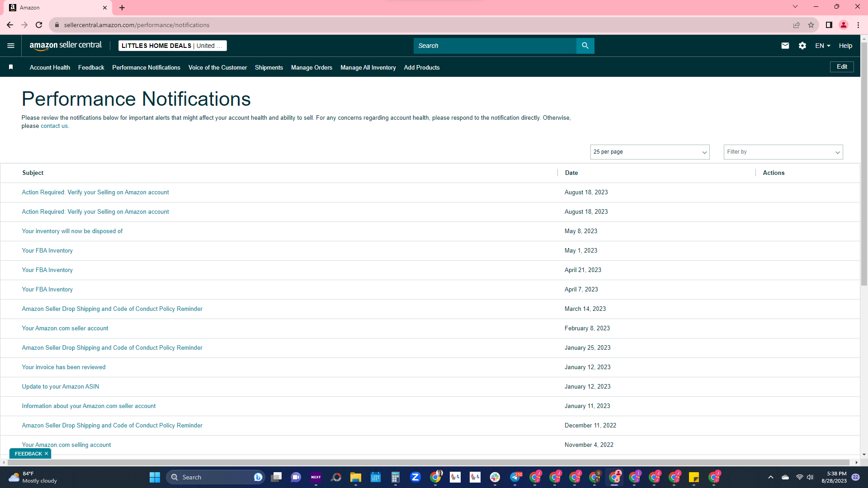Open the December 11 Drop Shipping Policy Reminder

(112, 425)
